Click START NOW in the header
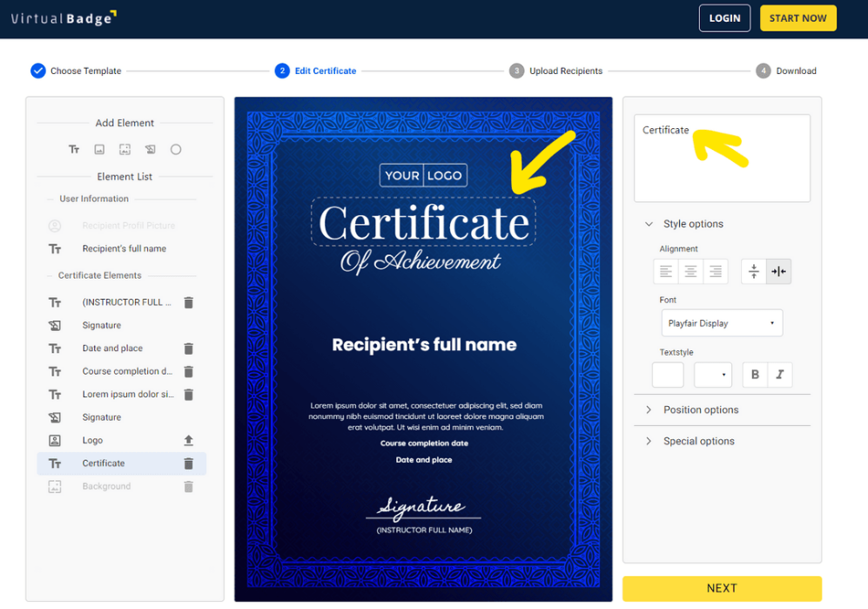 coord(797,17)
